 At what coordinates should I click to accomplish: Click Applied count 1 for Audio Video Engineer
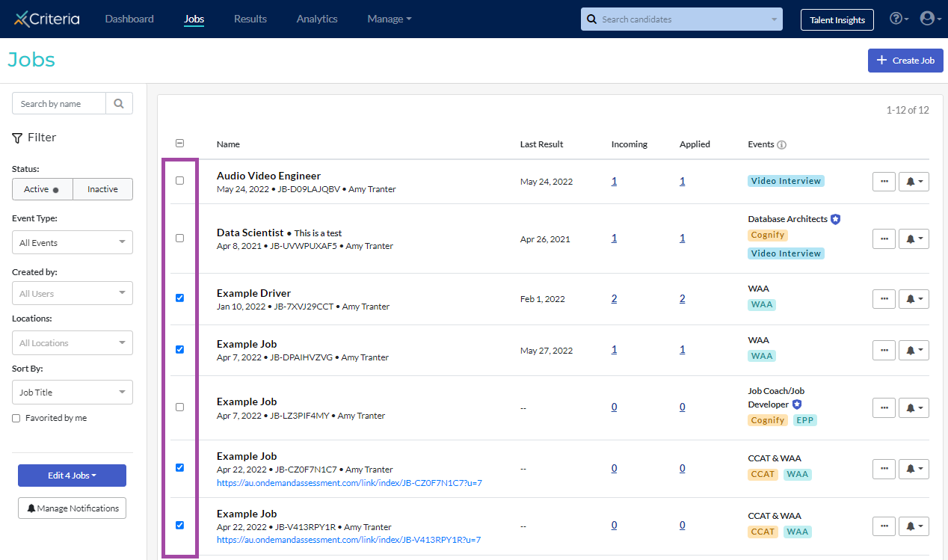(x=683, y=181)
